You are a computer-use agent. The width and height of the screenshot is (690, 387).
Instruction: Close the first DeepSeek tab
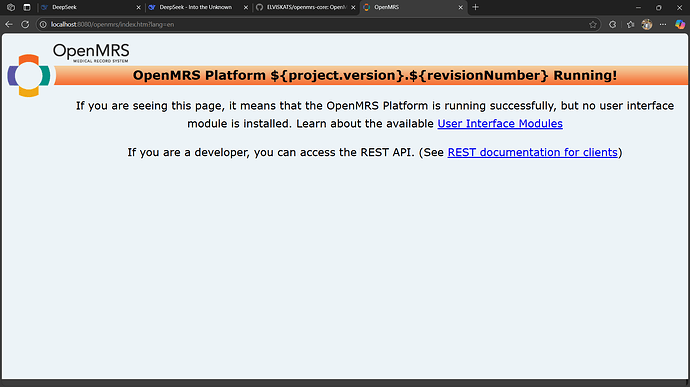tap(138, 7)
